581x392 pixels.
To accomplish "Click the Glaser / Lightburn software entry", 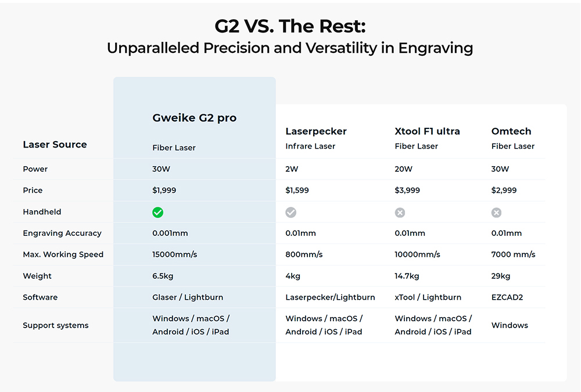I will pyautogui.click(x=188, y=297).
